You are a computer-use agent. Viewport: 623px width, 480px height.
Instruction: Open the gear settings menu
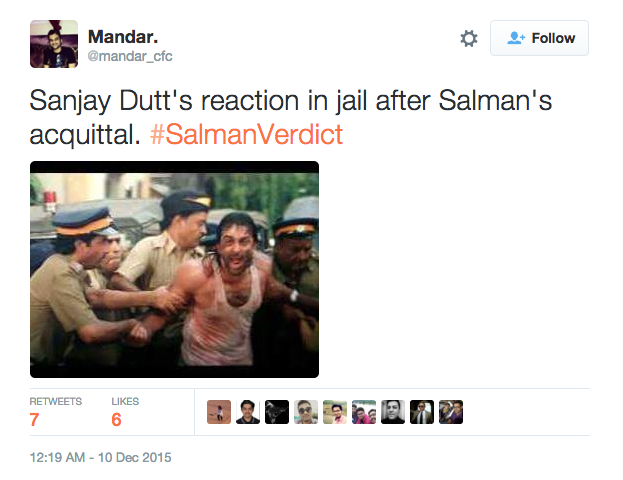(469, 39)
